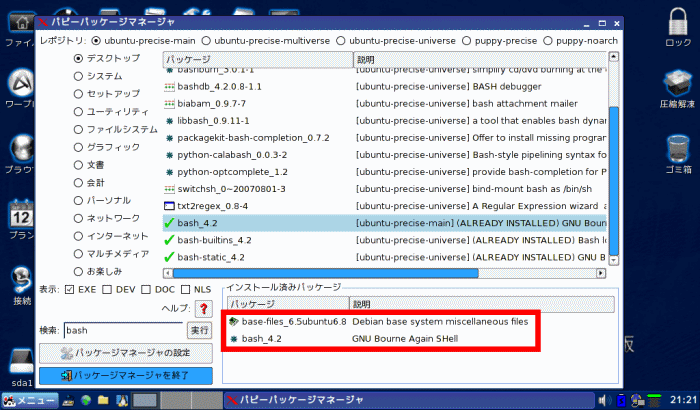Toggle the EXE checkbox
700x410 pixels.
[69, 289]
